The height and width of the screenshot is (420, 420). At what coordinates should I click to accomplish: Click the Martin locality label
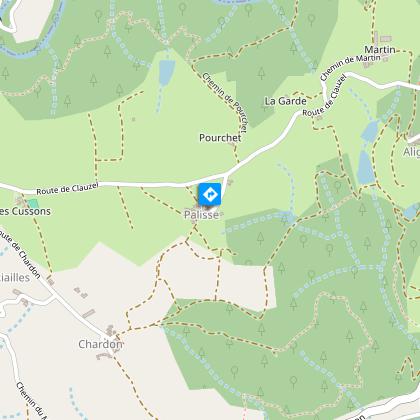point(380,50)
